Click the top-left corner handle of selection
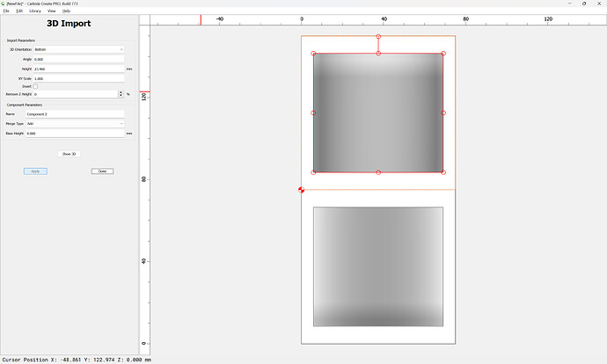This screenshot has height=364, width=607. coord(313,54)
